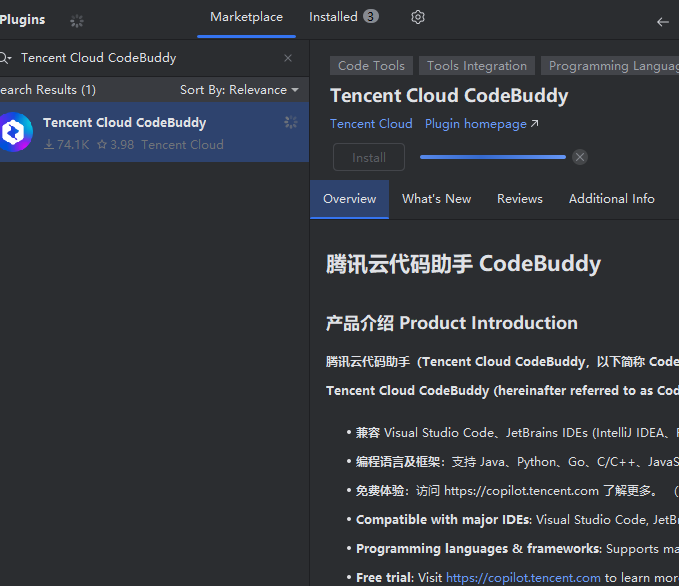Screen dimensions: 679x586
Task: Open the Tencent Cloud vendor link
Action: tap(371, 124)
